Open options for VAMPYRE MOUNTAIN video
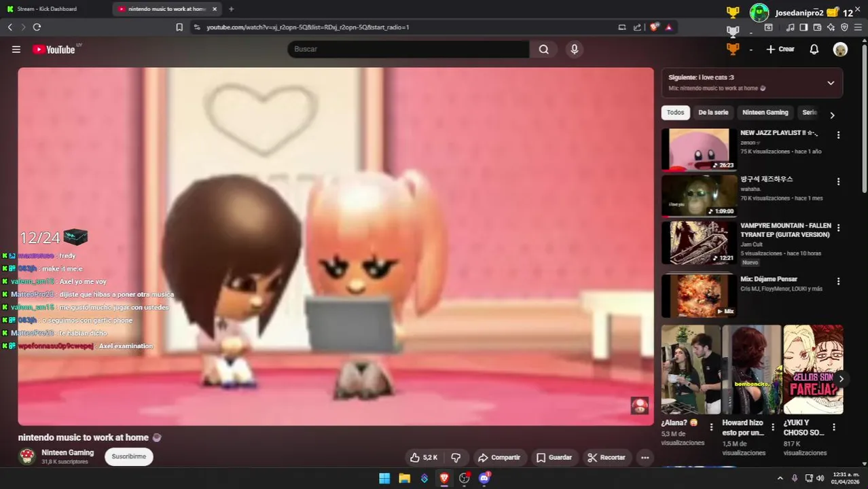The width and height of the screenshot is (868, 489). coord(838,228)
